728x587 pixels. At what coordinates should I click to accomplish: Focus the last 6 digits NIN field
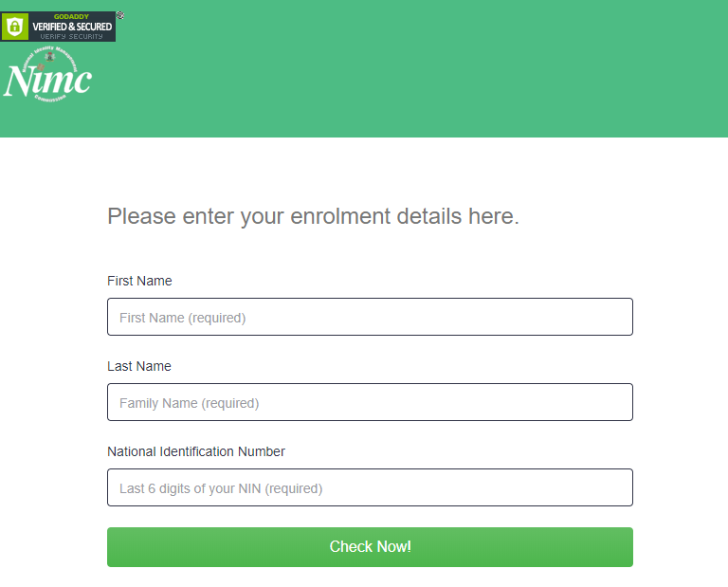click(x=370, y=487)
